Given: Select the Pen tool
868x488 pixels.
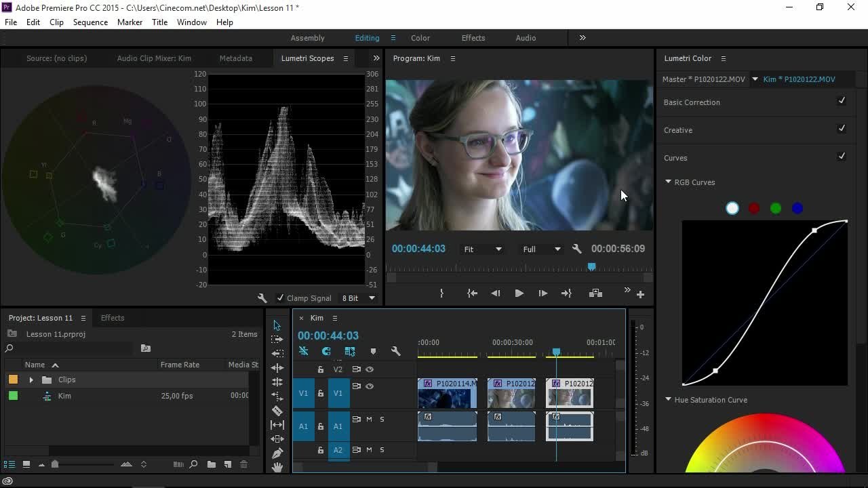Looking at the screenshot, I should [x=277, y=453].
